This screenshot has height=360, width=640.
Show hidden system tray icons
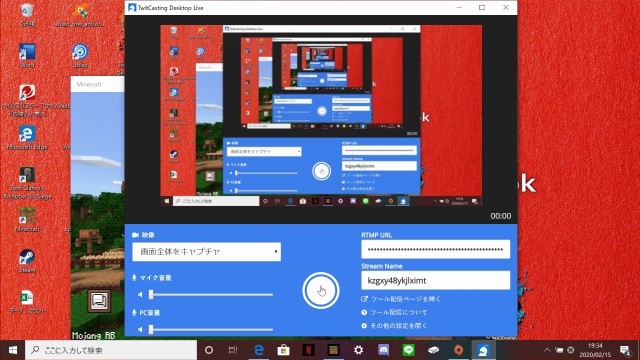(547, 350)
